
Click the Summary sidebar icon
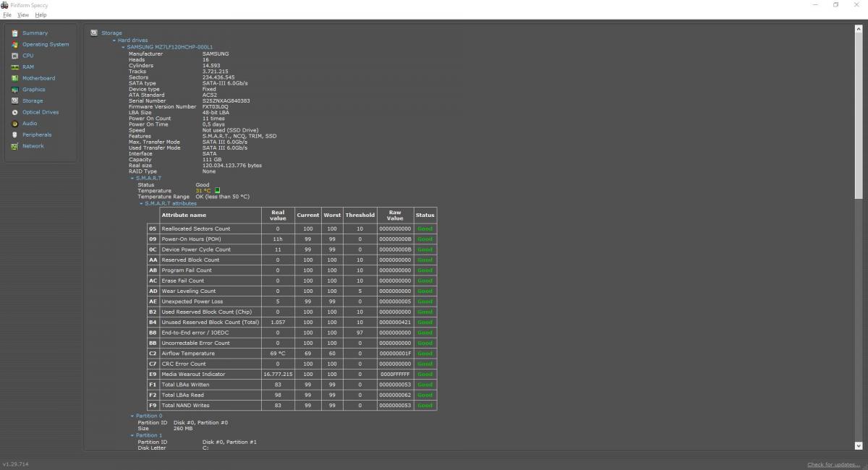14,33
